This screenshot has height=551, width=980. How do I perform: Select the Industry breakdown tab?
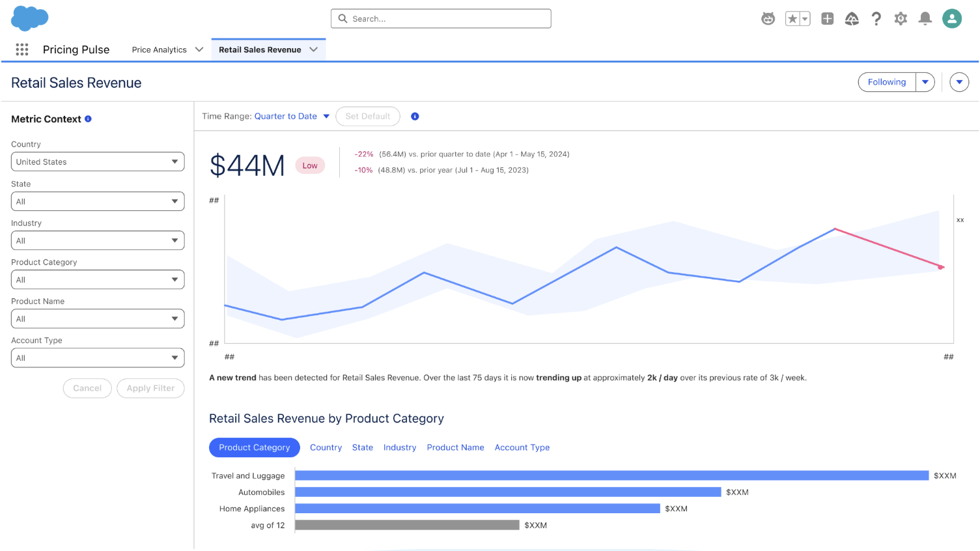(400, 447)
